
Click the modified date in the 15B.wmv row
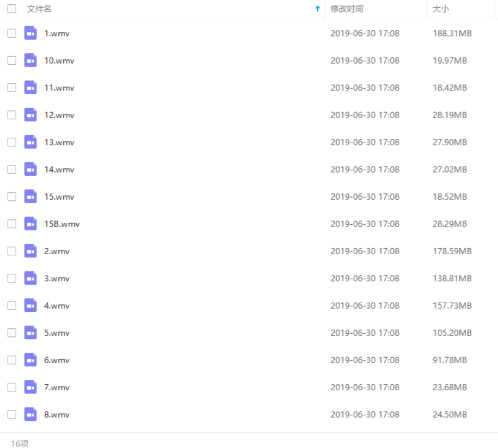(x=365, y=224)
